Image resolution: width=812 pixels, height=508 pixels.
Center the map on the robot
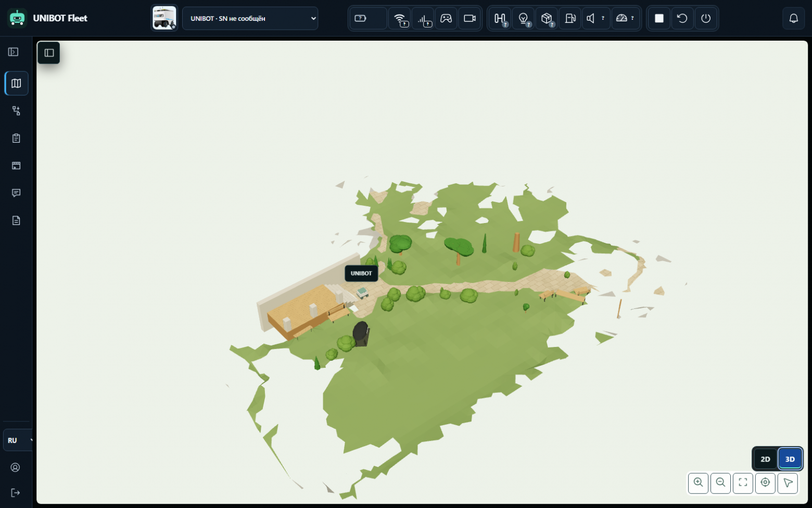[765, 483]
